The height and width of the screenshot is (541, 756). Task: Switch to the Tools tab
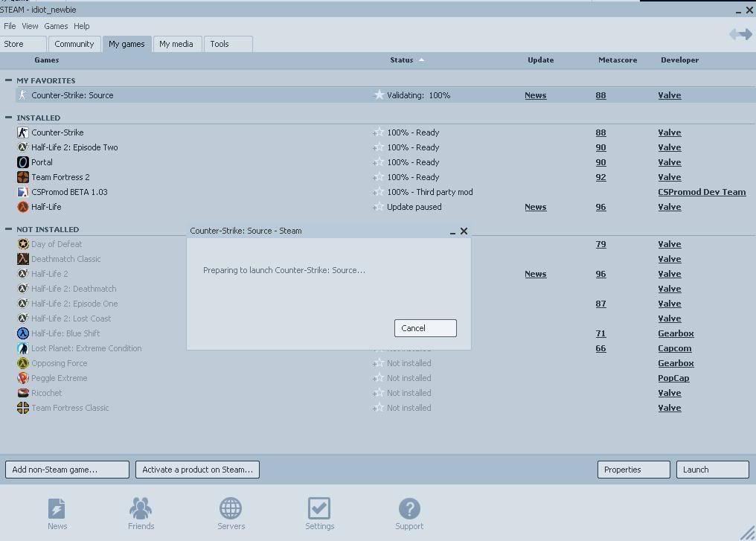tap(228, 44)
